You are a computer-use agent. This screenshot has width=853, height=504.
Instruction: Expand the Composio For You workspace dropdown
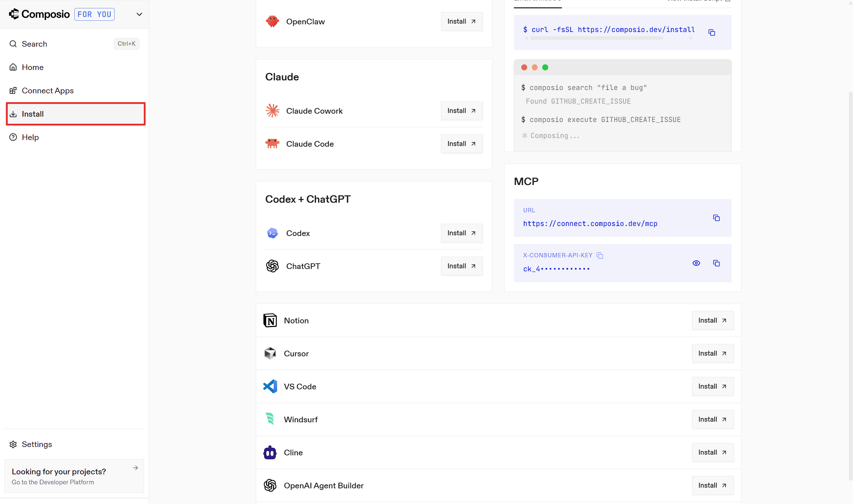[139, 14]
